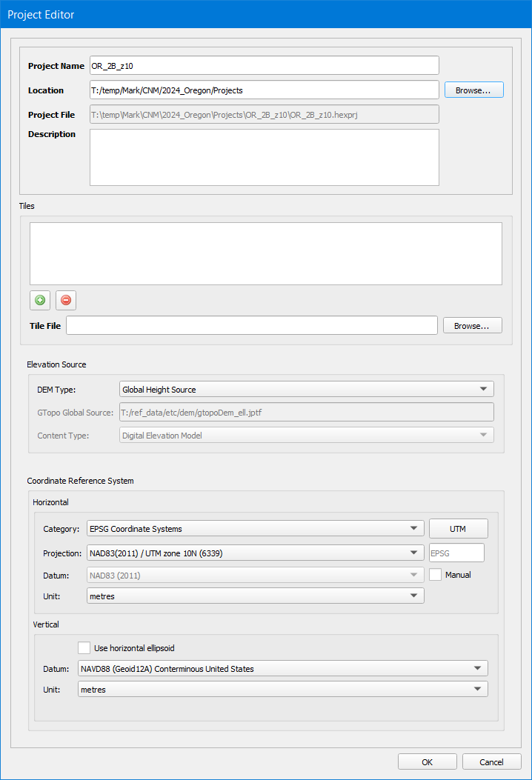Expand the vertical Datum NAVD88 dropdown
This screenshot has width=532, height=780.
point(282,669)
